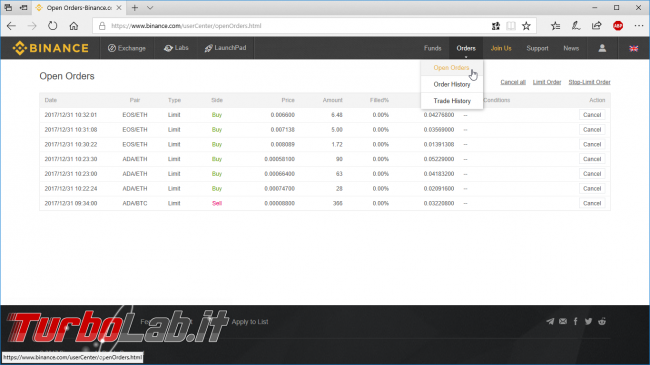Open Facebook page from footer
The width and height of the screenshot is (650, 365).
pyautogui.click(x=575, y=321)
